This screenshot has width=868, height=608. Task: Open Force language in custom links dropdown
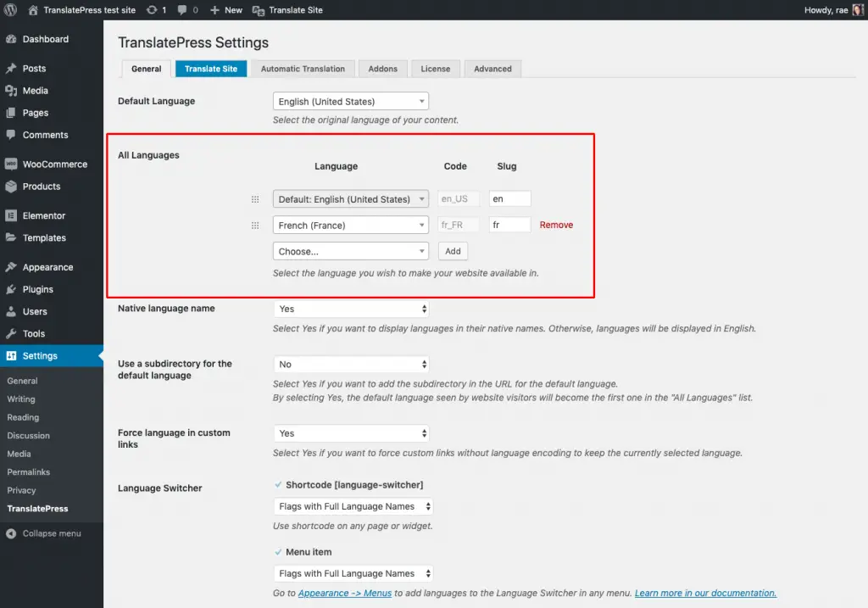(352, 433)
